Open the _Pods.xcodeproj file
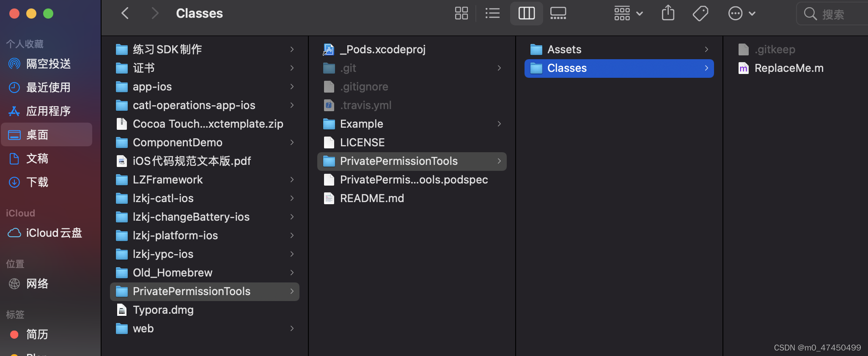The height and width of the screenshot is (356, 868). (382, 49)
